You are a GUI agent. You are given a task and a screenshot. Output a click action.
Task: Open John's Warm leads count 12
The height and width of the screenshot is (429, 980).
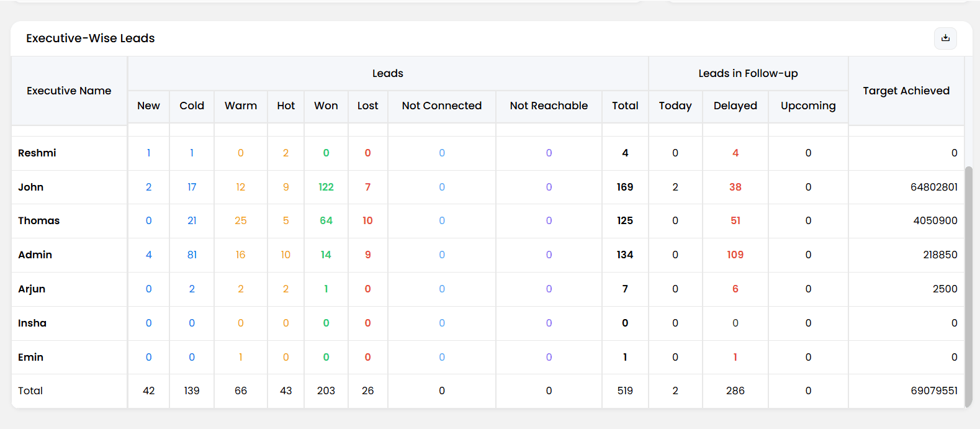[241, 187]
